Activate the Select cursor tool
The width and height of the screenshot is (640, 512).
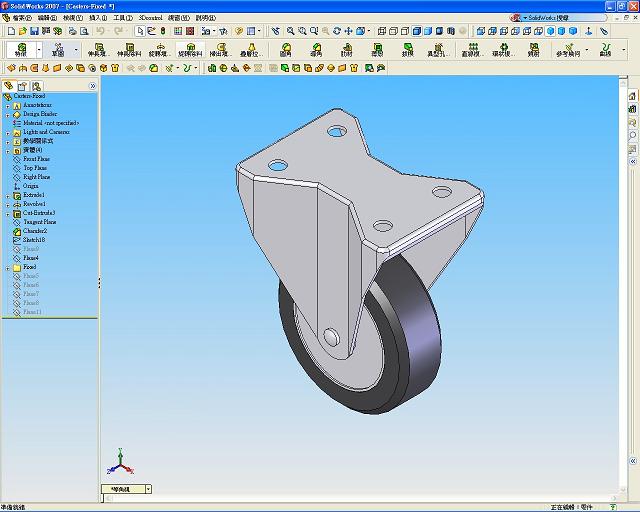tap(140, 31)
